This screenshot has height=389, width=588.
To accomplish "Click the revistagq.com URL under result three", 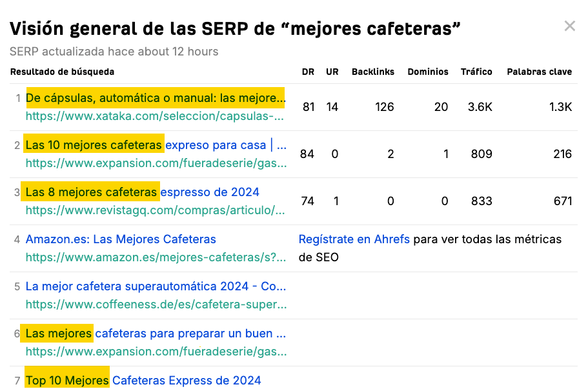I will point(155,210).
